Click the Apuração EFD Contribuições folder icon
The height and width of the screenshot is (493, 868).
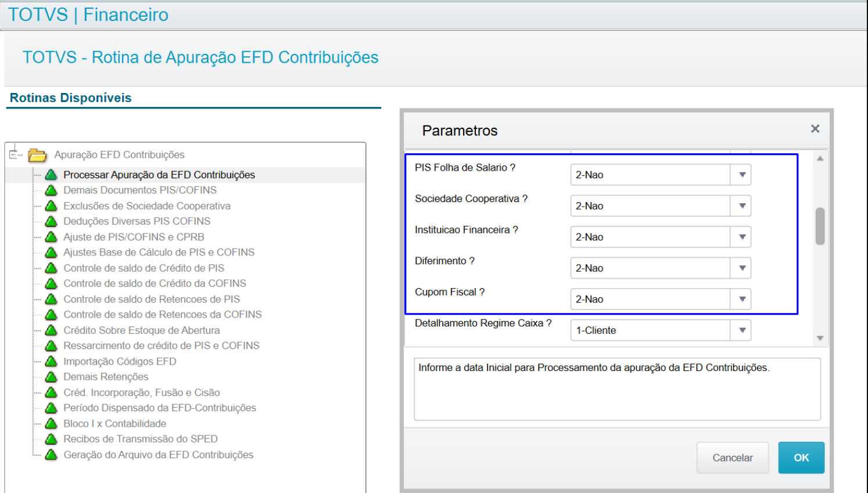tap(37, 155)
